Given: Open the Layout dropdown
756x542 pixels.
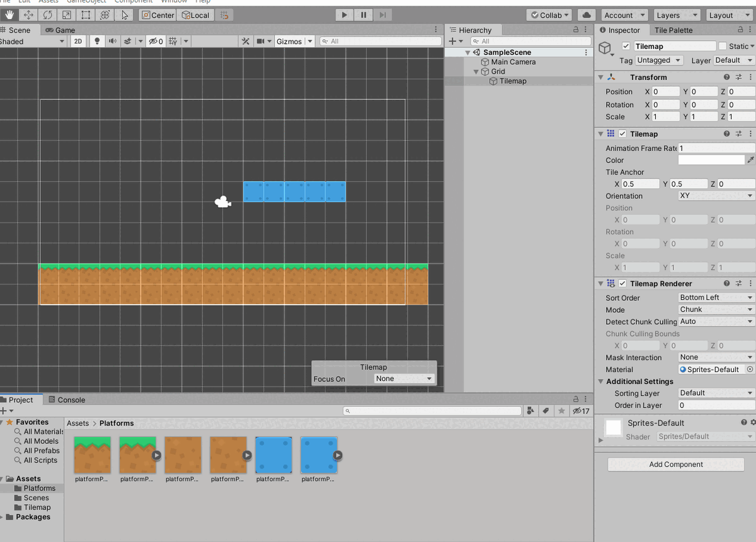Looking at the screenshot, I should pos(728,15).
